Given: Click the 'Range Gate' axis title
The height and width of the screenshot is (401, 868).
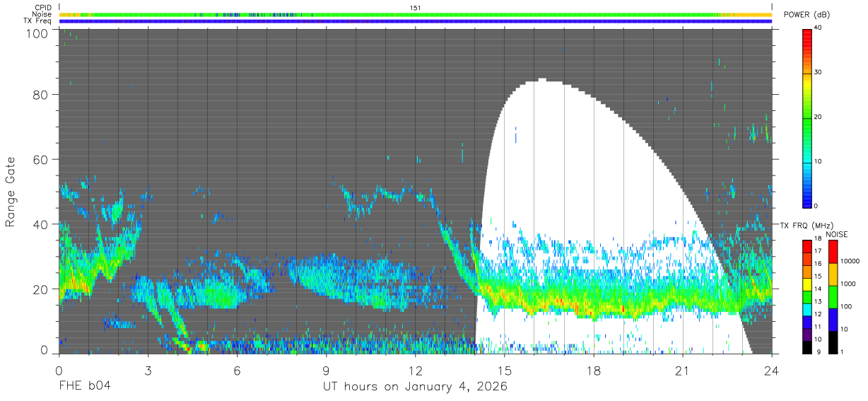Looking at the screenshot, I should pyautogui.click(x=11, y=192).
